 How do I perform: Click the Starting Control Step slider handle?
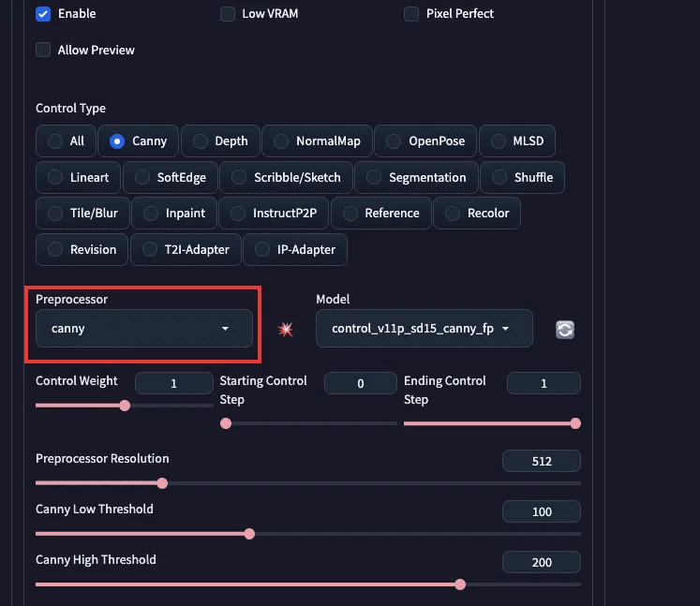(x=226, y=423)
